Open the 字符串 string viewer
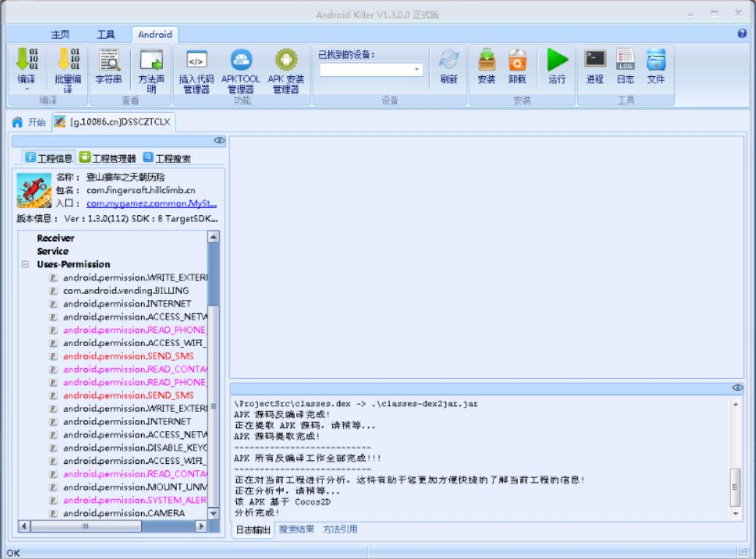The height and width of the screenshot is (559, 756). 109,60
